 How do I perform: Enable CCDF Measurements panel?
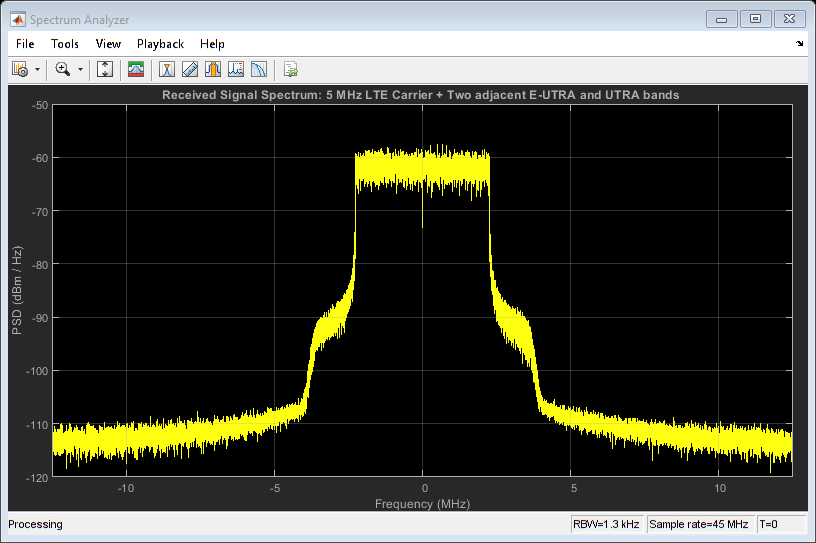tap(259, 69)
